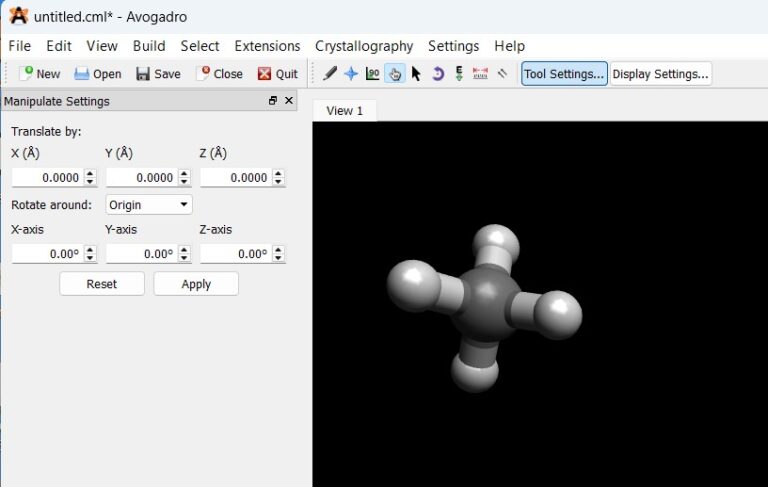The image size is (768, 487).
Task: Click the Open file toolbar button
Action: click(x=98, y=73)
